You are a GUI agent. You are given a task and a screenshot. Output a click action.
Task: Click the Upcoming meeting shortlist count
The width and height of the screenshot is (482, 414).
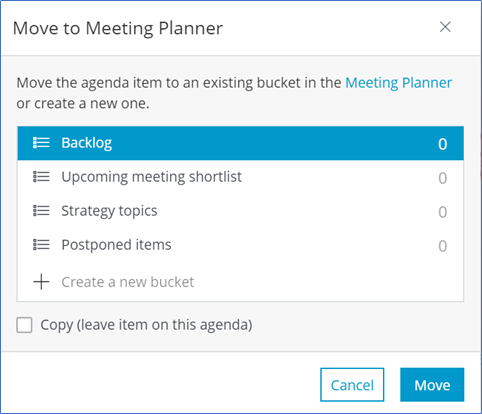443,178
